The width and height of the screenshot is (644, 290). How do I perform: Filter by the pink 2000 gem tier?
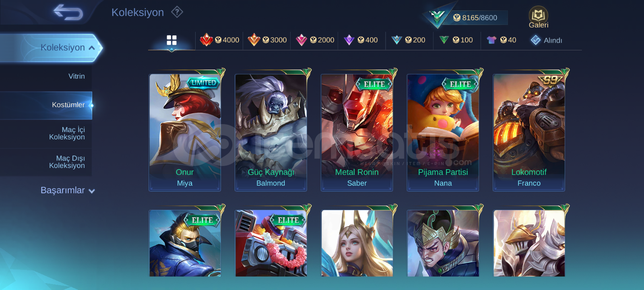[315, 40]
